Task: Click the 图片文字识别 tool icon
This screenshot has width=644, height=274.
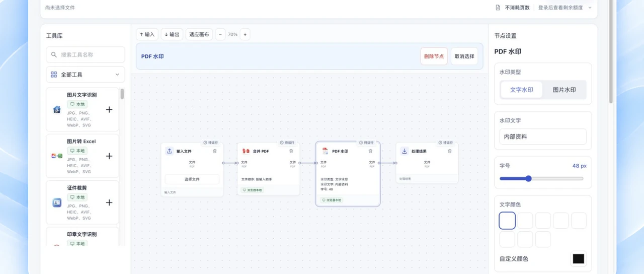Action: tap(57, 109)
